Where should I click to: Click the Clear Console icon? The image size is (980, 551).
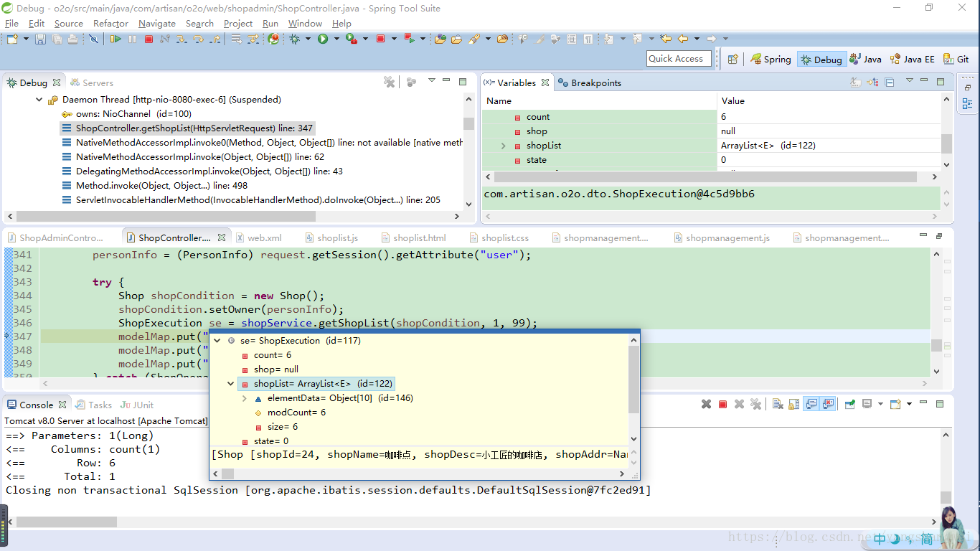click(x=777, y=405)
